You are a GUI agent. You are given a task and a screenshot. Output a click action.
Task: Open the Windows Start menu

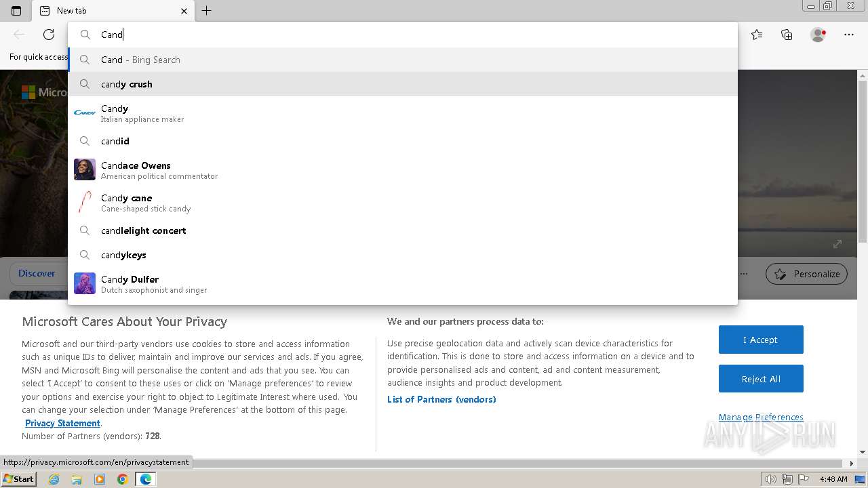coord(19,479)
